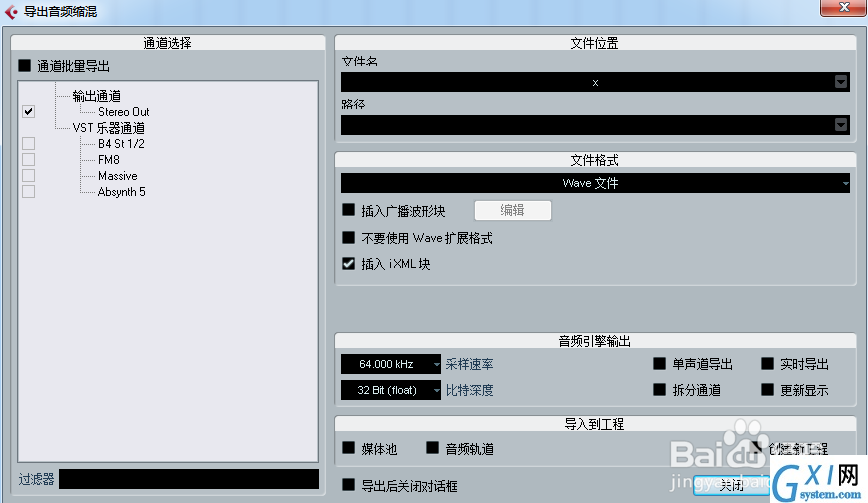Screen dimensions: 868x503
Task: Click the 比特深度 label
Action: 469,390
